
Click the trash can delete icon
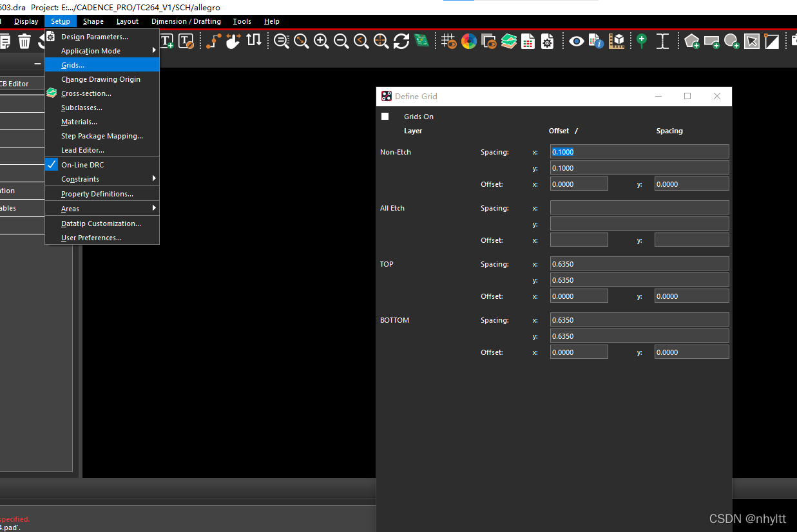(x=24, y=41)
